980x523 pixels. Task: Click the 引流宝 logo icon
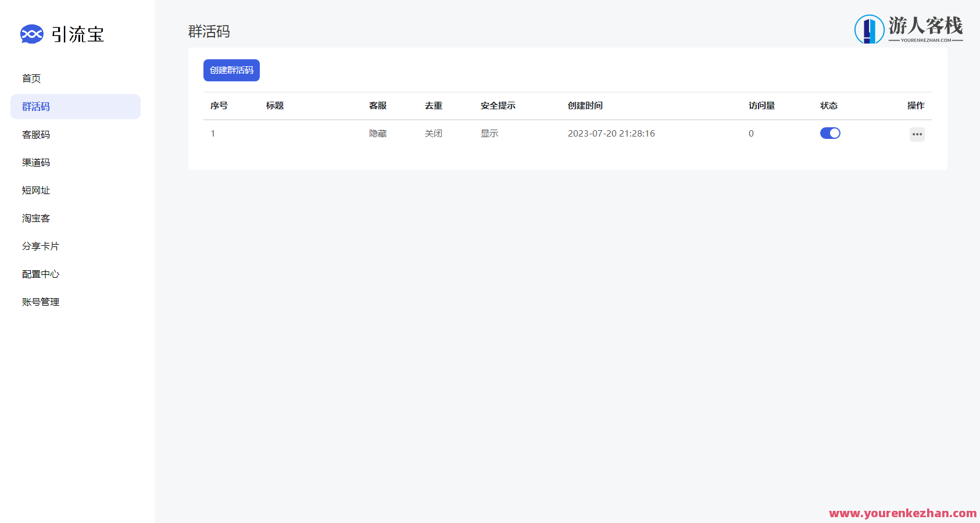click(32, 34)
